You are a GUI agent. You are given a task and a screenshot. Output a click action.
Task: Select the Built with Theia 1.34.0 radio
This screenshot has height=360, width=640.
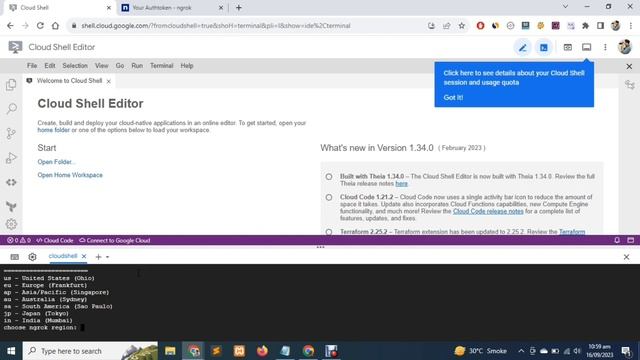pyautogui.click(x=329, y=177)
